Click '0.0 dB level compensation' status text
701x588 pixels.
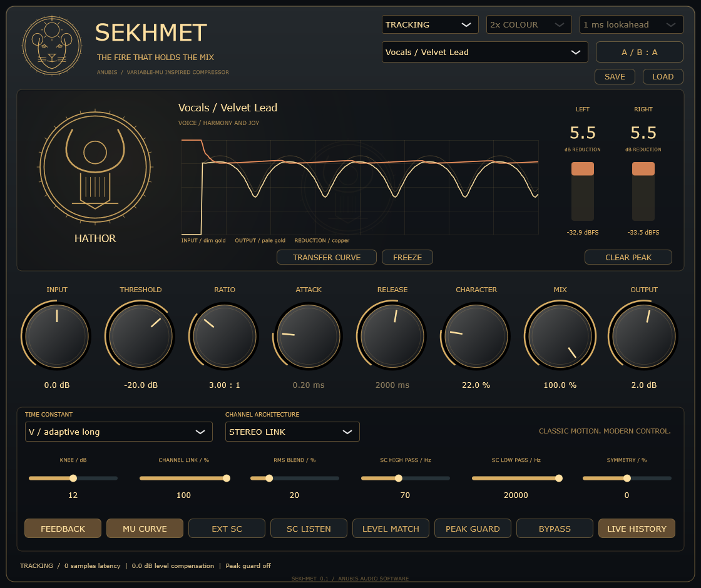(x=173, y=565)
